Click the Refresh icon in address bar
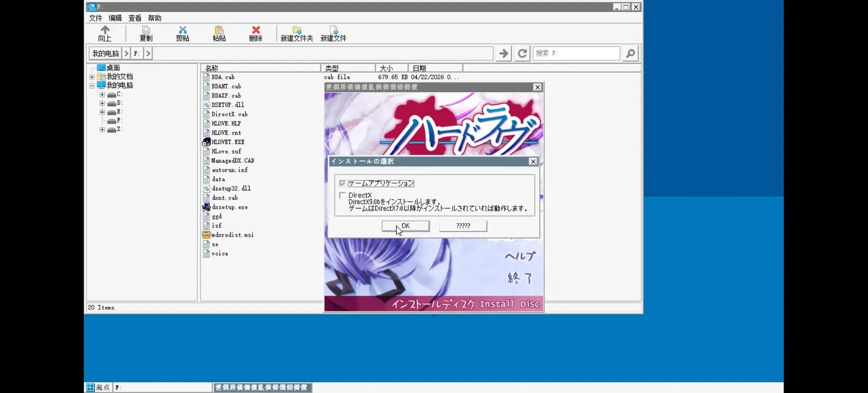Image resolution: width=868 pixels, height=393 pixels. pos(522,53)
